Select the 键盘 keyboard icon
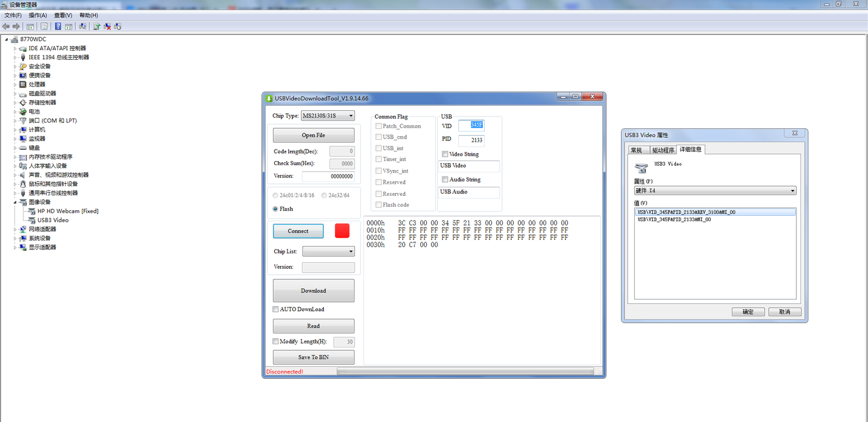 23,148
